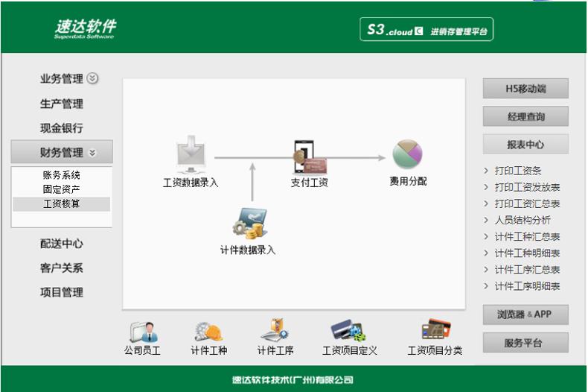Image resolution: width=588 pixels, height=392 pixels.
Task: Click the 费用分配 label
Action: point(408,181)
